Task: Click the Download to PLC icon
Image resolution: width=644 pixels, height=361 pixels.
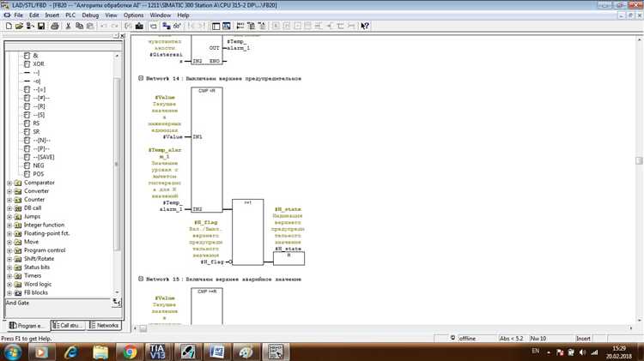Action: [x=139, y=26]
